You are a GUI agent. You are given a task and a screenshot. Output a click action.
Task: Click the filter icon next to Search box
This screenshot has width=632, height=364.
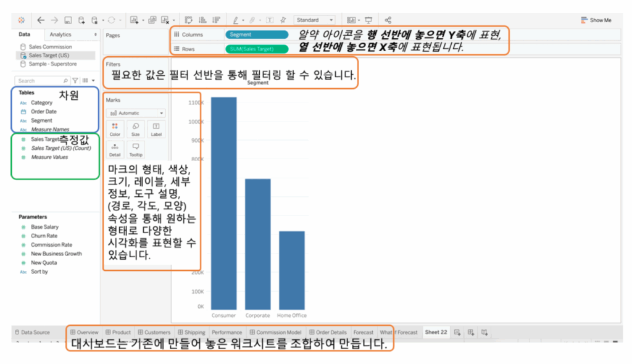(75, 81)
